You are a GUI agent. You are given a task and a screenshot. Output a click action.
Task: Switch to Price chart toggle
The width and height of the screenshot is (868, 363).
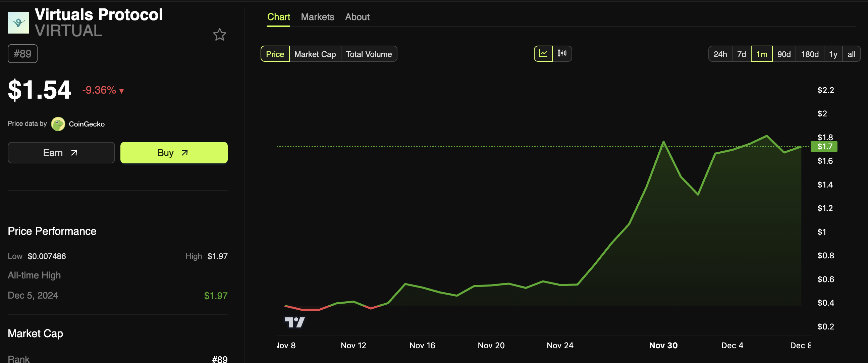pos(275,54)
